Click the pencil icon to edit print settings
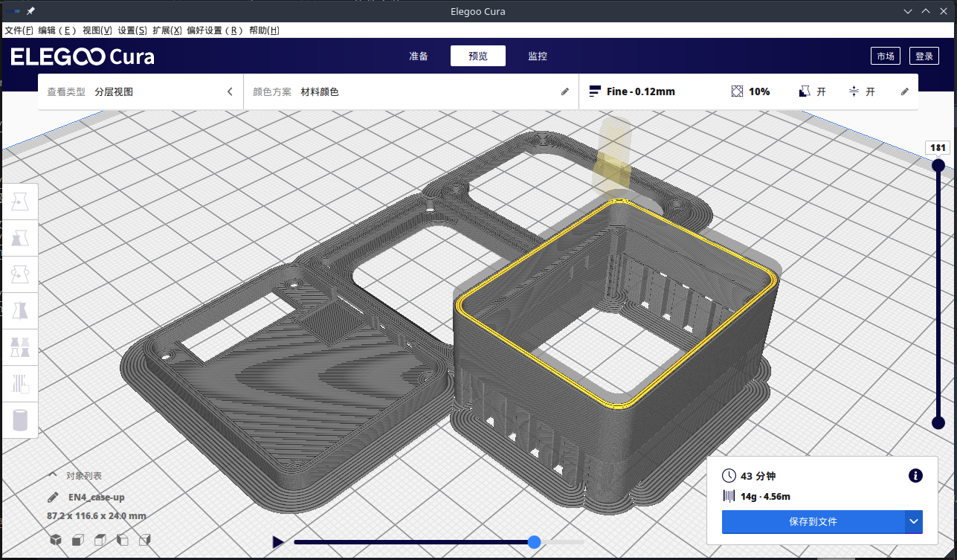 point(904,91)
